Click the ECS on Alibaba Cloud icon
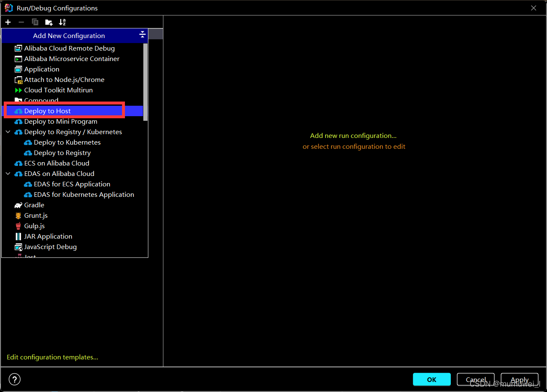 [18, 163]
